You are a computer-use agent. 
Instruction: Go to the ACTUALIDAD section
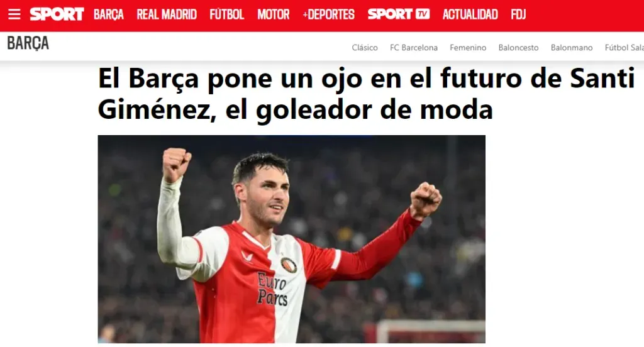click(x=470, y=14)
